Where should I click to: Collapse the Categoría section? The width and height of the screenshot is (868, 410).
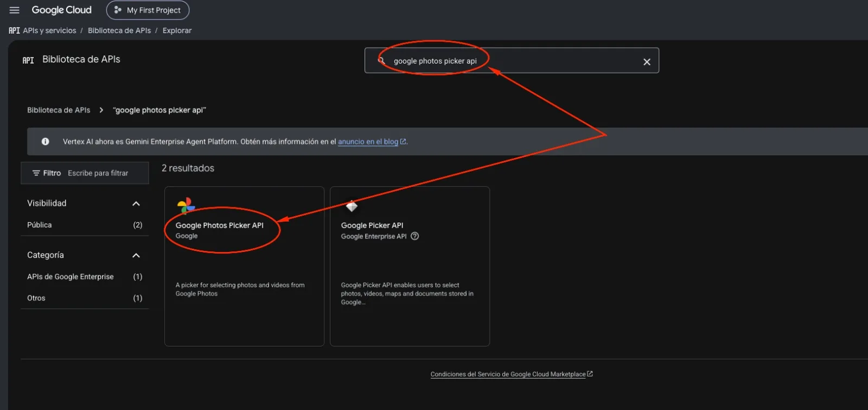[136, 255]
